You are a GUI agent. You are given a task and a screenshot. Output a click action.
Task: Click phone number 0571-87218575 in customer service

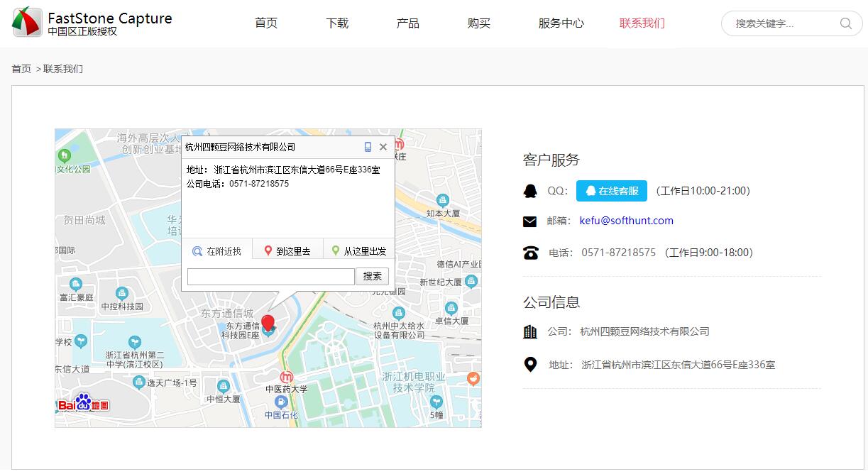(618, 253)
